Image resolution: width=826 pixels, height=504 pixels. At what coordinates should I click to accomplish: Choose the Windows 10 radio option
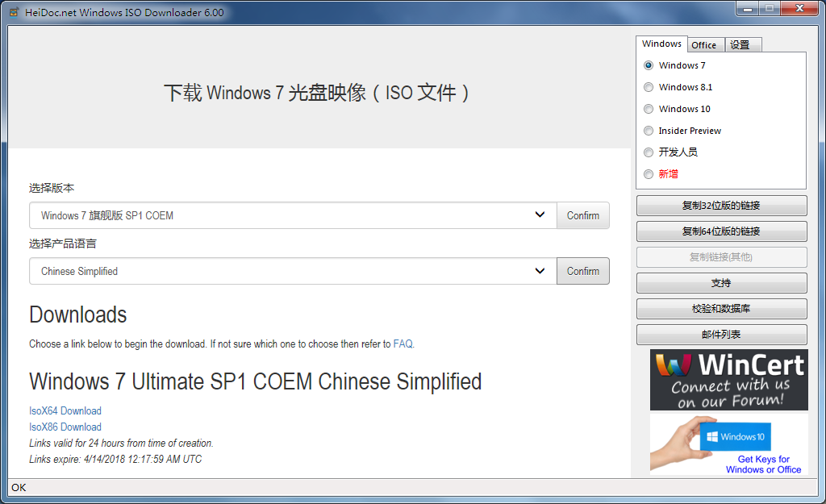tap(649, 109)
